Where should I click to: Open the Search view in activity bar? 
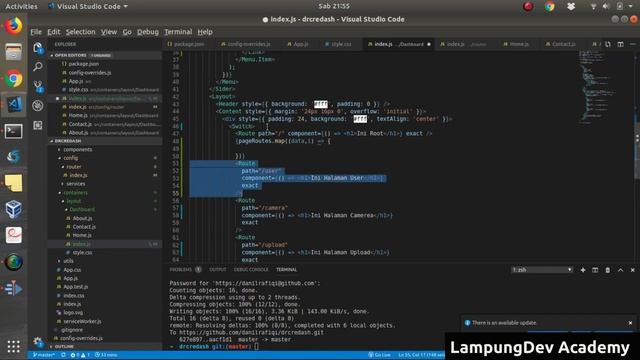coord(38,67)
